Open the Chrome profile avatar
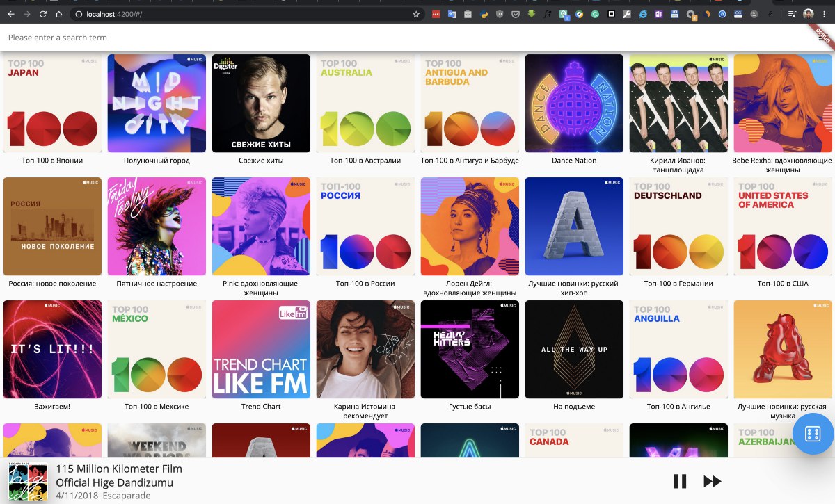The height and width of the screenshot is (504, 835). point(808,14)
